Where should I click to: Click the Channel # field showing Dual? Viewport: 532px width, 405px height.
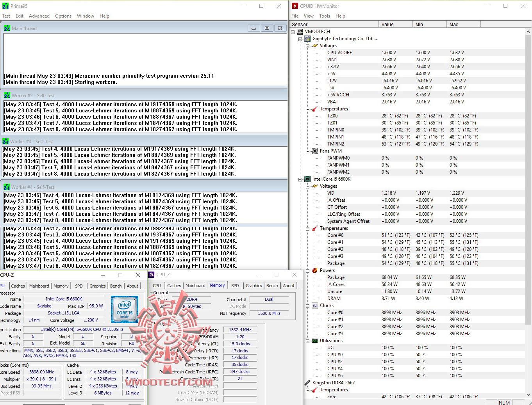coord(269,299)
